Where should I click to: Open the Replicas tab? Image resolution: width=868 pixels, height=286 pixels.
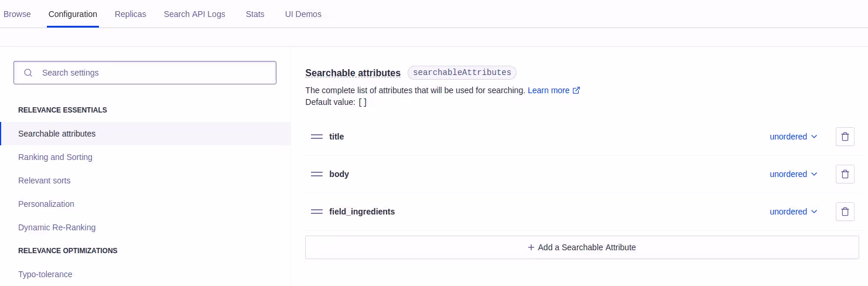pos(131,14)
